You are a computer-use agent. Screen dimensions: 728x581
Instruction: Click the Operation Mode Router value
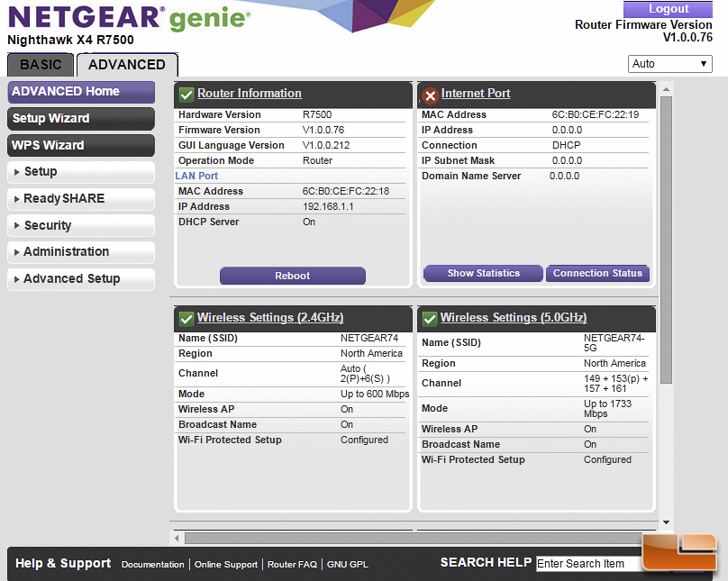317,160
